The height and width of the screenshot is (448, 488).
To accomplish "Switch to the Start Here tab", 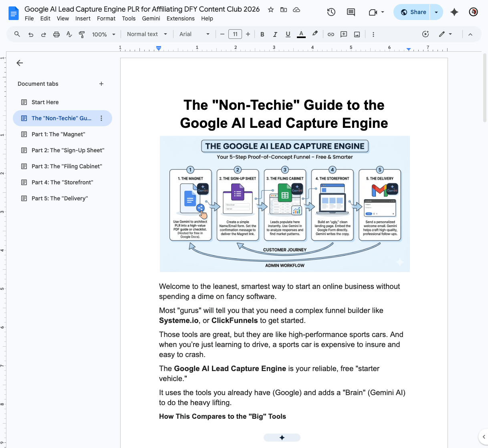I will (63, 102).
